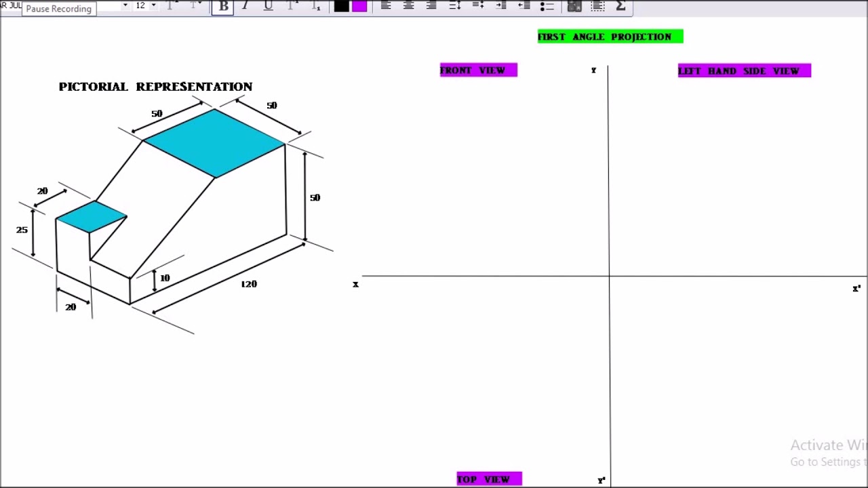Toggle underline text formatting
This screenshot has width=868, height=488.
[x=268, y=6]
